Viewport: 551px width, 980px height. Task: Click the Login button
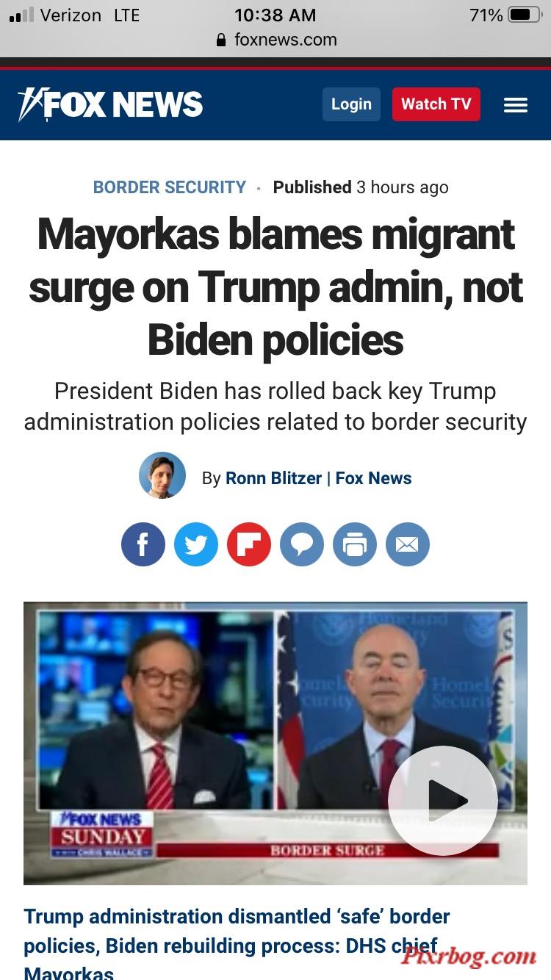[x=351, y=104]
